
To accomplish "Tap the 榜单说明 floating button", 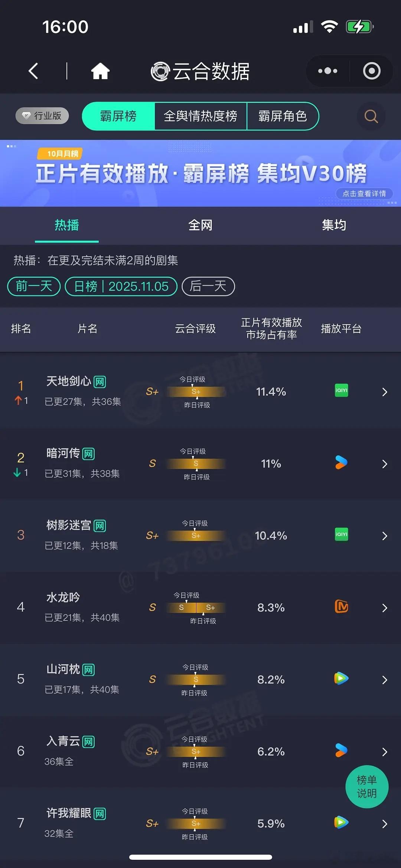I will point(367,787).
